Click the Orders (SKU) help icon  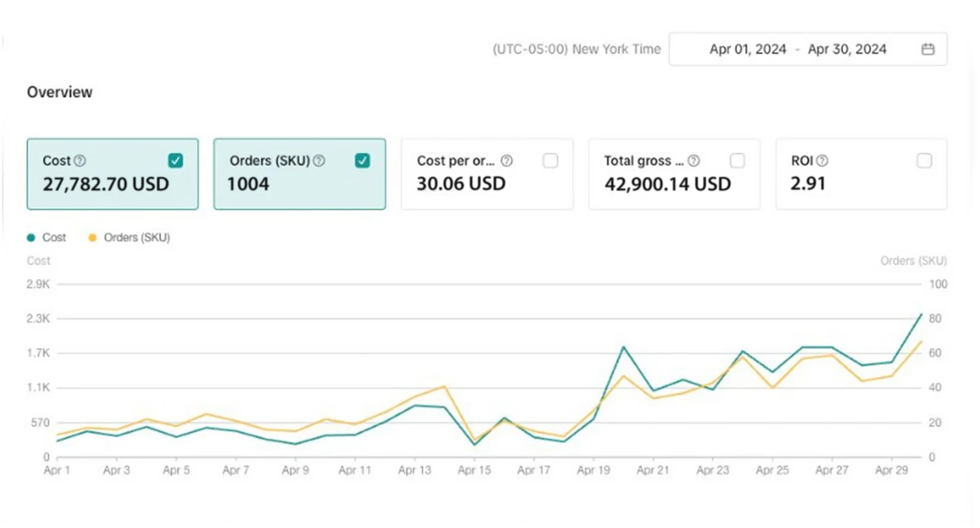(x=319, y=160)
